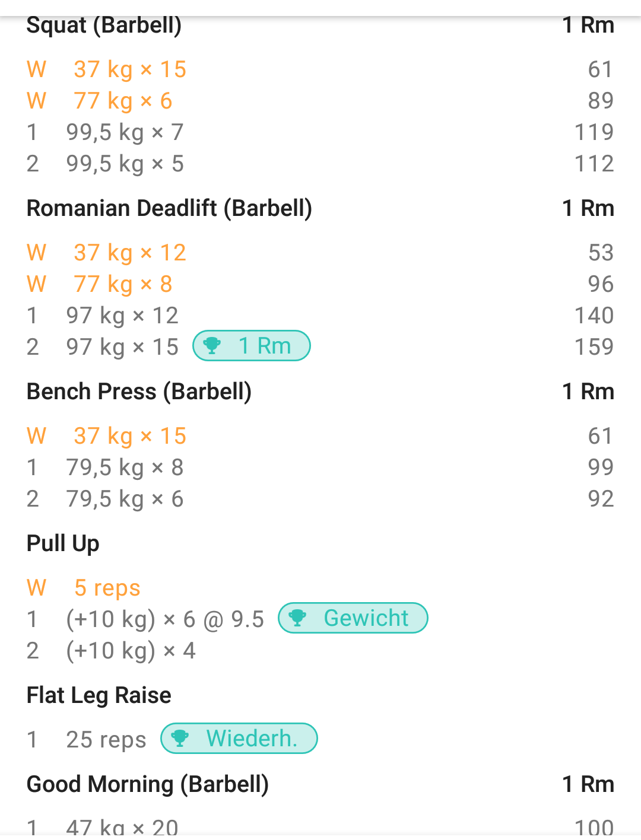Tap the Wiederh. record badge on Flat Leg Raise
This screenshot has height=840, width=641.
239,739
